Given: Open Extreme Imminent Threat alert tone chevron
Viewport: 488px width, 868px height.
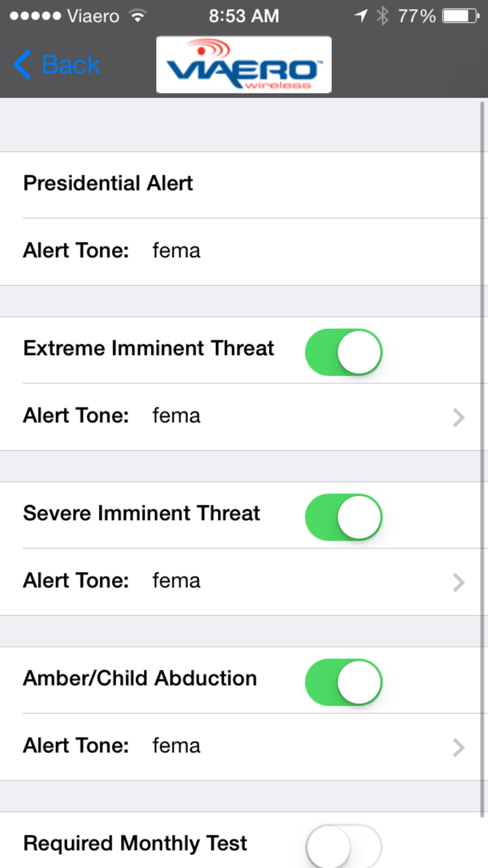Looking at the screenshot, I should pos(458,417).
